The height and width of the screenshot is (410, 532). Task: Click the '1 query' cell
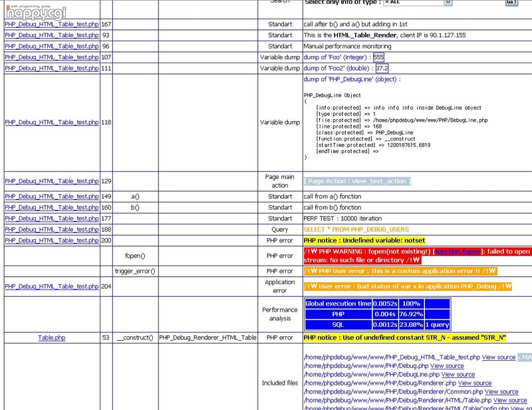[x=438, y=325]
